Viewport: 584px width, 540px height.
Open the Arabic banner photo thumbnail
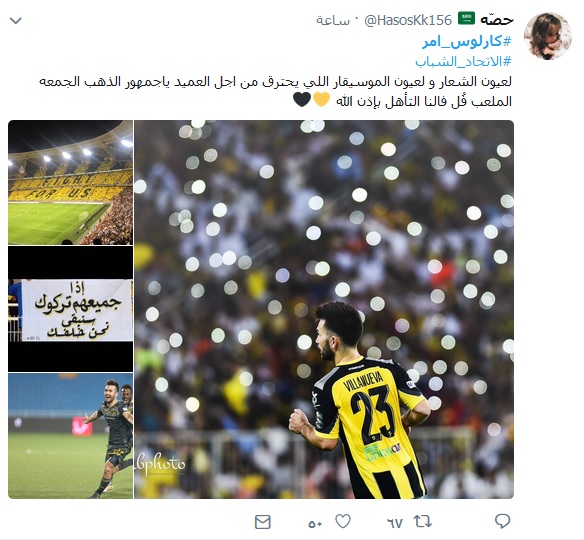(70, 309)
